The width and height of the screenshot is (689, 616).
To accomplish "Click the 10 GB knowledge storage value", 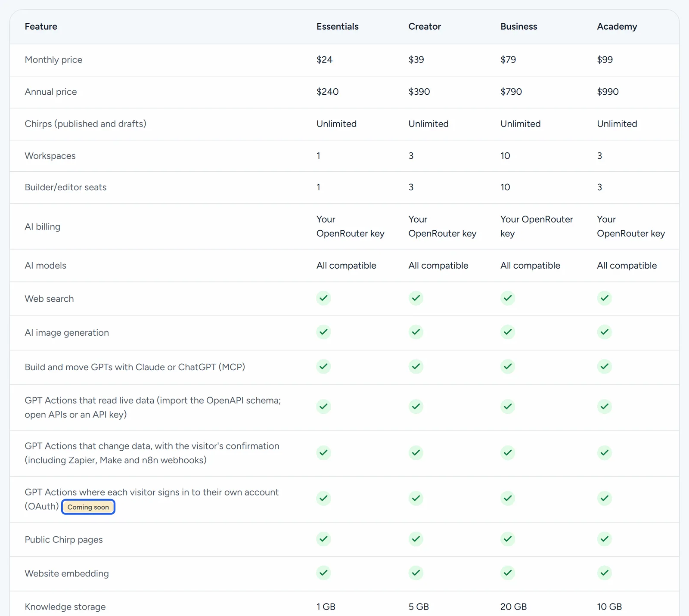I will tap(609, 607).
